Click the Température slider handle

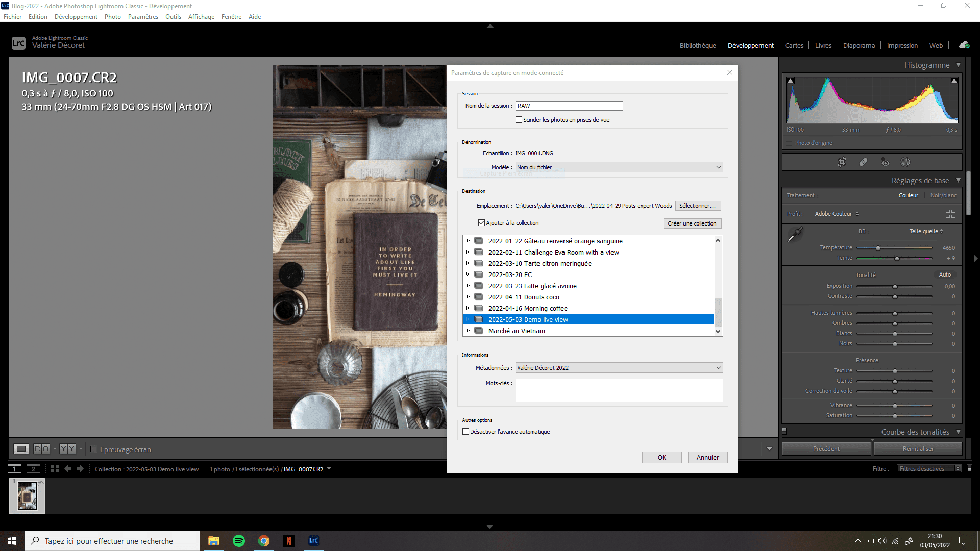(878, 248)
